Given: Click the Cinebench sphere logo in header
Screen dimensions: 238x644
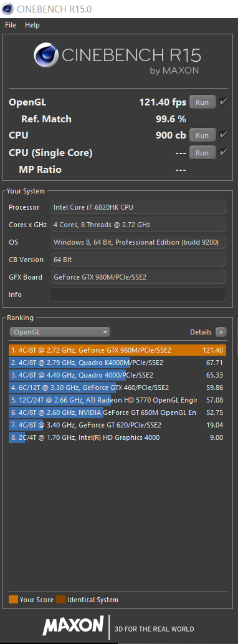Looking at the screenshot, I should 46,56.
